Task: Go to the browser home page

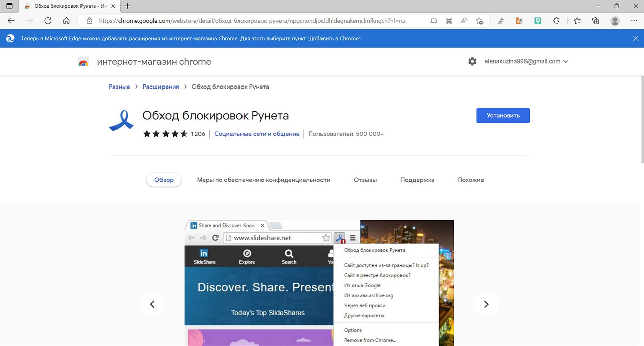Action: 66,21
